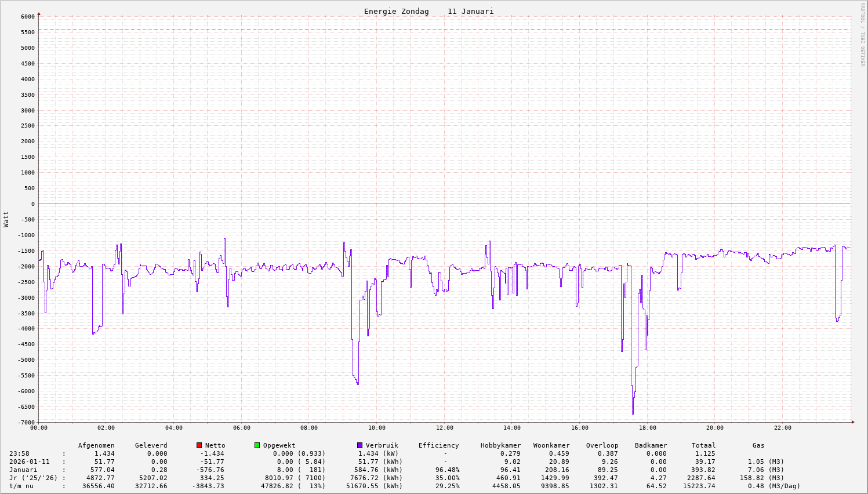Click the purple Verbruik legend swatch
This screenshot has width=868, height=494.
[x=359, y=445]
